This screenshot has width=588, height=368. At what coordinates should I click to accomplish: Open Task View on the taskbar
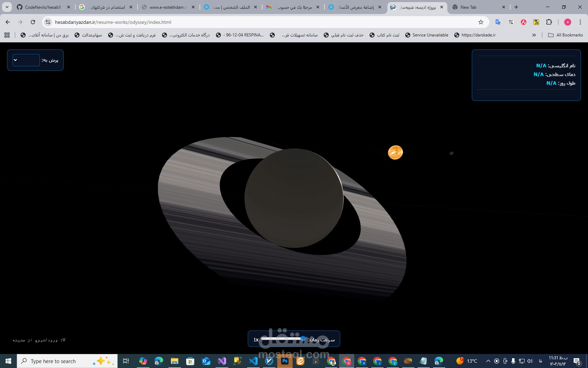click(126, 361)
